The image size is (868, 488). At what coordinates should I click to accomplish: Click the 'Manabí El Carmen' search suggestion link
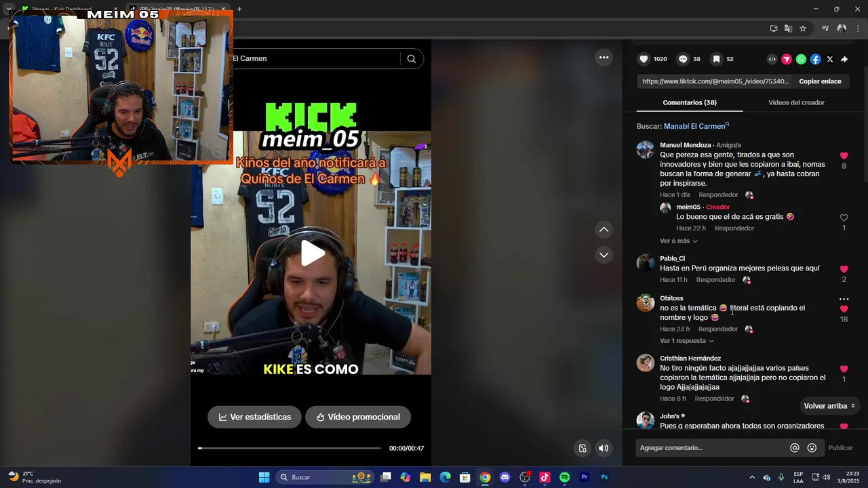pos(696,126)
